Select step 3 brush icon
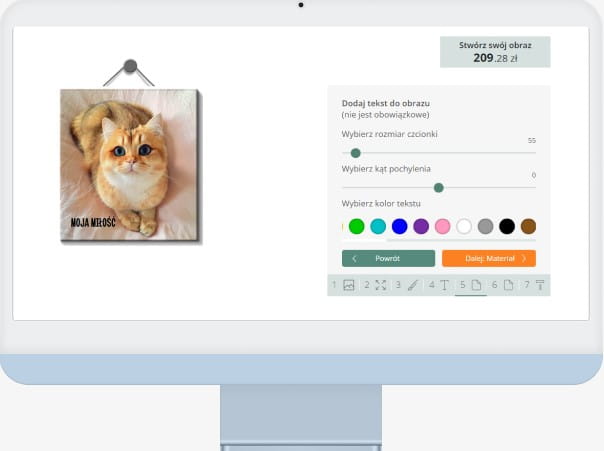 point(411,285)
